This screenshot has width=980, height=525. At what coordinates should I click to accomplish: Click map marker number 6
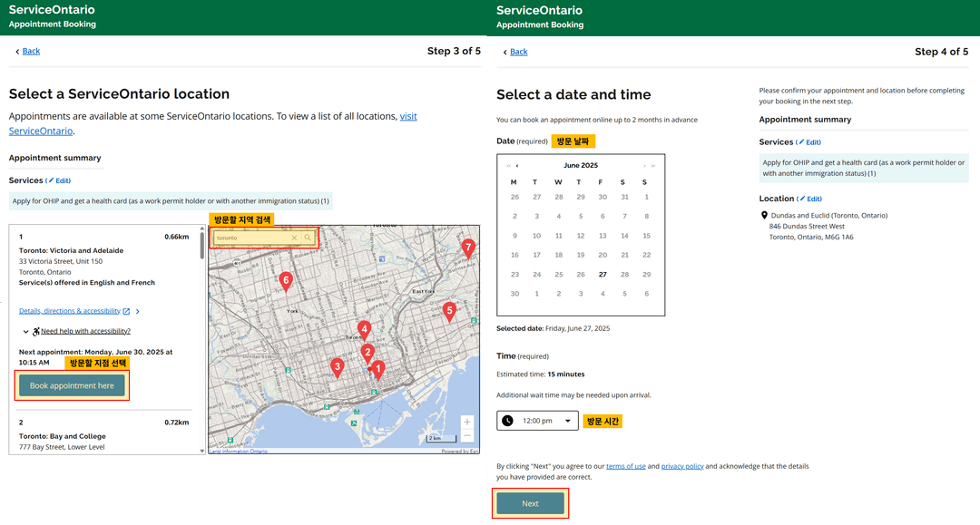(286, 281)
